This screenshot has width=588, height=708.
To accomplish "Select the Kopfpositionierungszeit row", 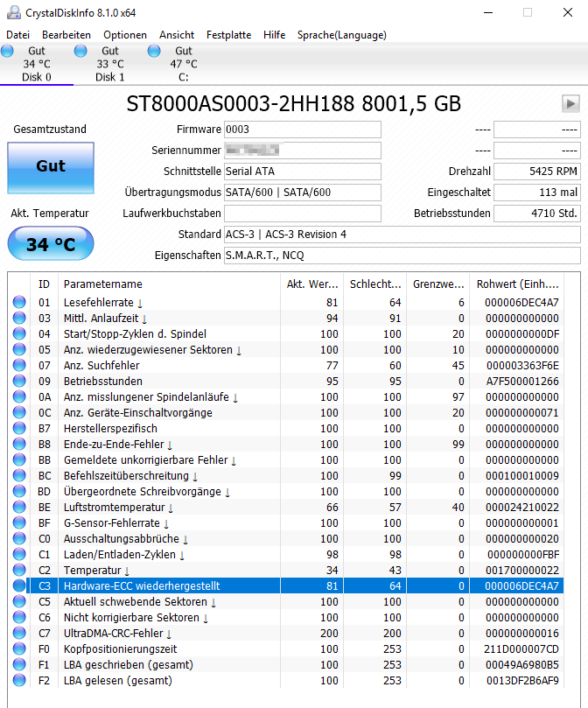I will (286, 648).
